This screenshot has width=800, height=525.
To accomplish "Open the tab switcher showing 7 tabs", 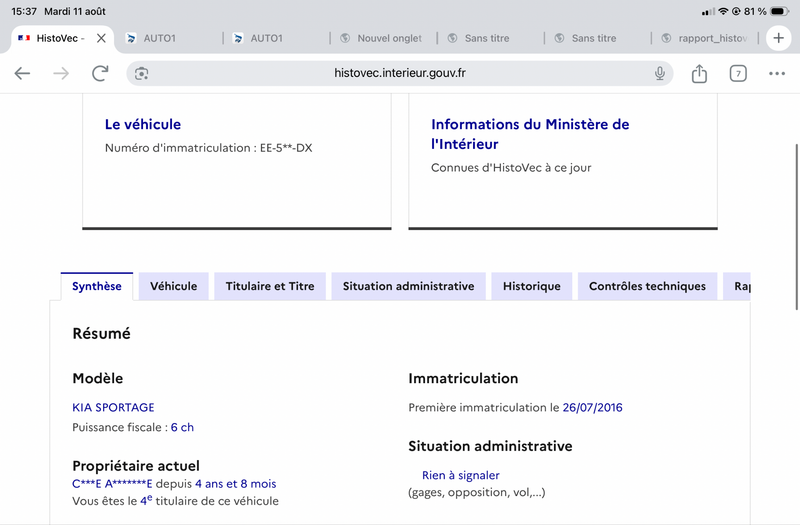I will point(738,73).
